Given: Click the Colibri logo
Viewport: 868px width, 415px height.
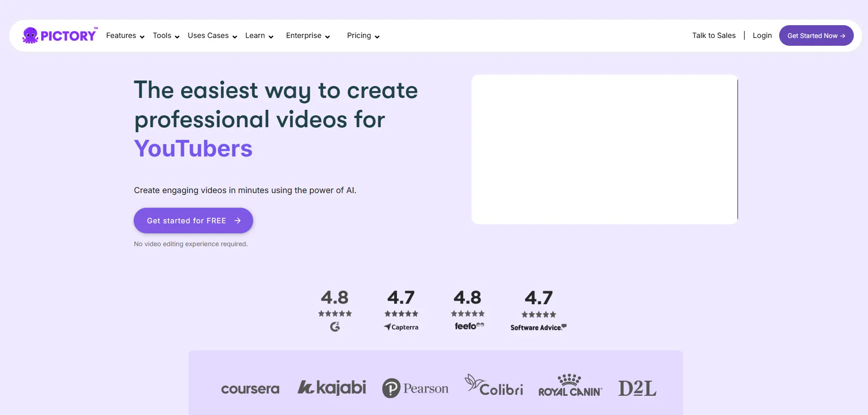Looking at the screenshot, I should tap(494, 385).
